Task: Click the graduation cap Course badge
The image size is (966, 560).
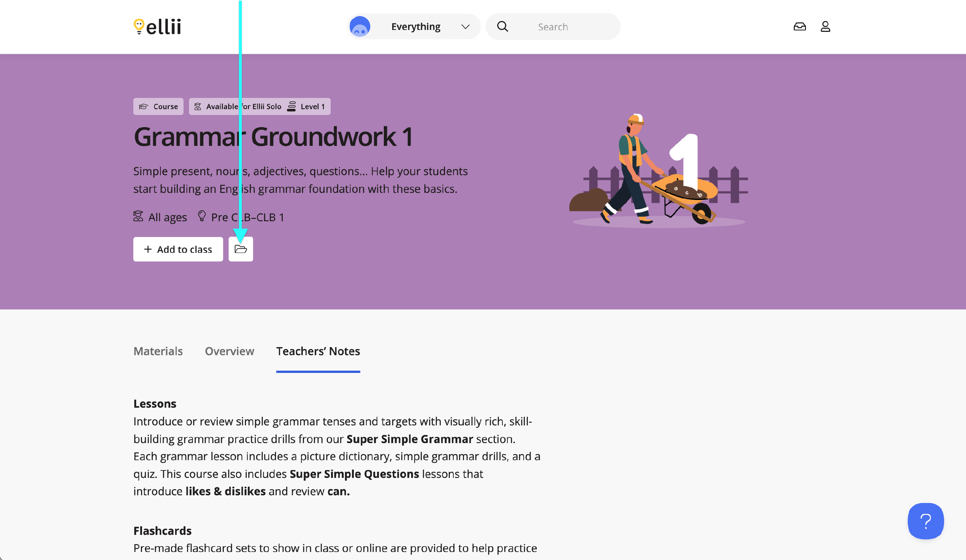Action: click(x=158, y=107)
